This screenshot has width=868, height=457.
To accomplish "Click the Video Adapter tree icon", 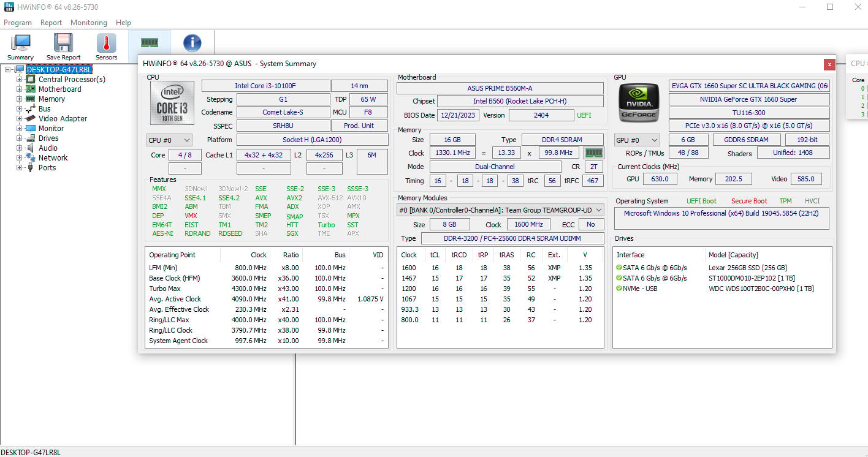I will (31, 118).
